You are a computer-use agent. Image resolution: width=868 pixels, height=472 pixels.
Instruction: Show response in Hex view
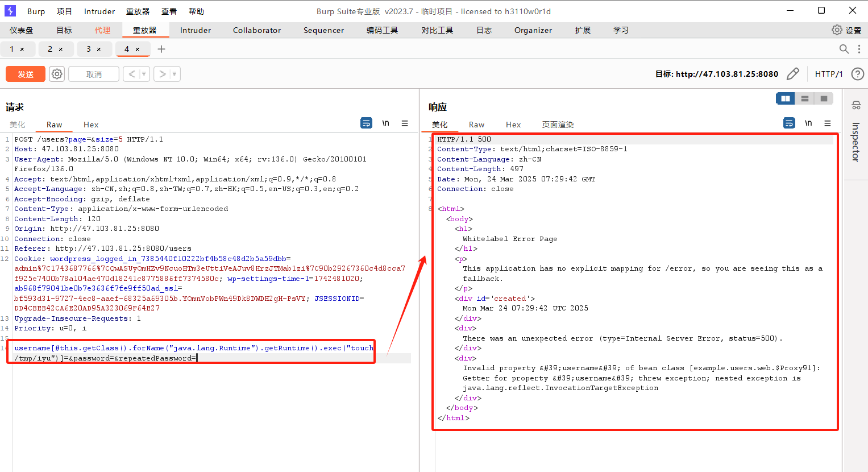click(x=513, y=125)
